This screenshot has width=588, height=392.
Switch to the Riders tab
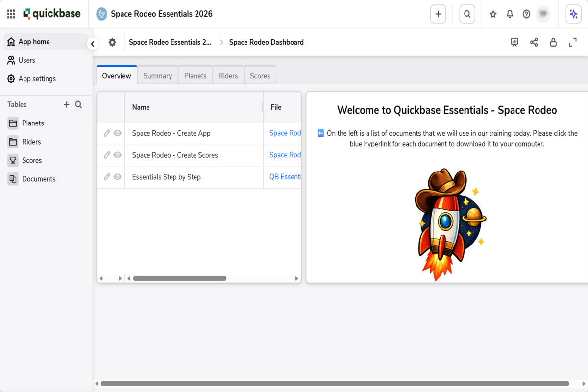point(228,76)
